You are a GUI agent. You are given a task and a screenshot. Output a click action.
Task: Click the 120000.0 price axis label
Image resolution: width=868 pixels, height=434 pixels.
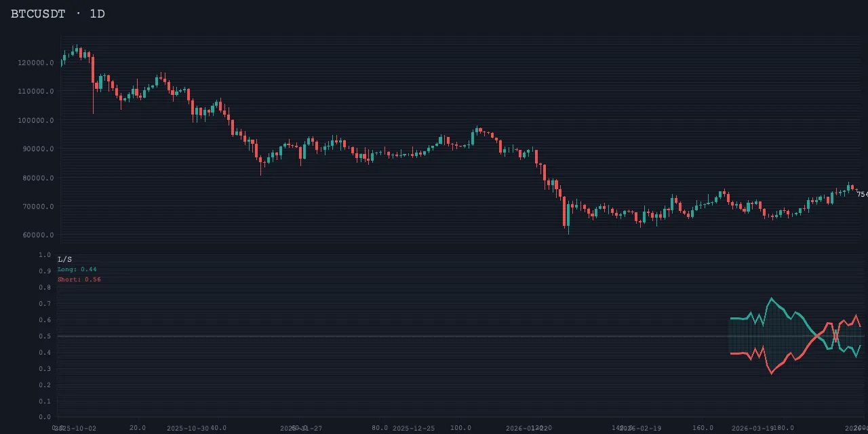pos(37,63)
